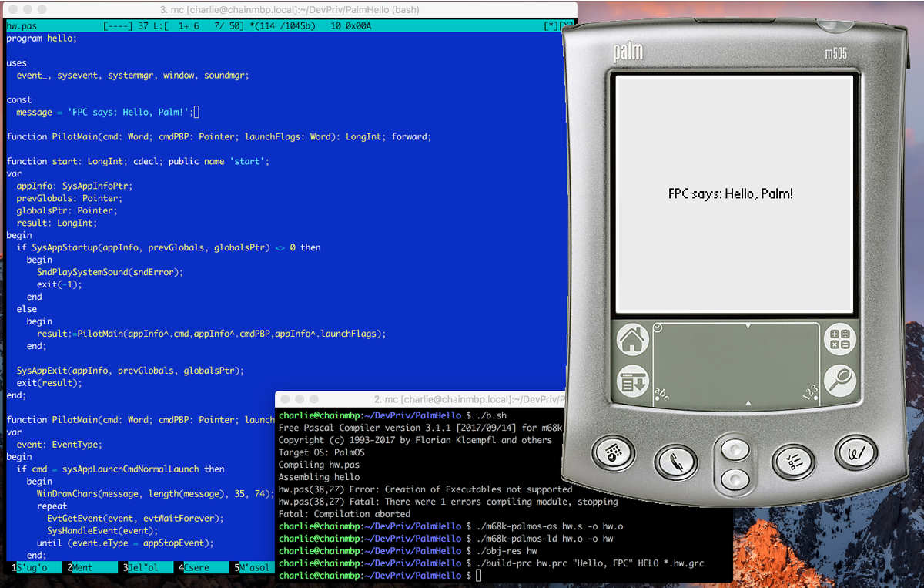Screen dimensions: 924x588
Task: Tap the abc keyboard dot in Graffiti area
Action: point(661,396)
